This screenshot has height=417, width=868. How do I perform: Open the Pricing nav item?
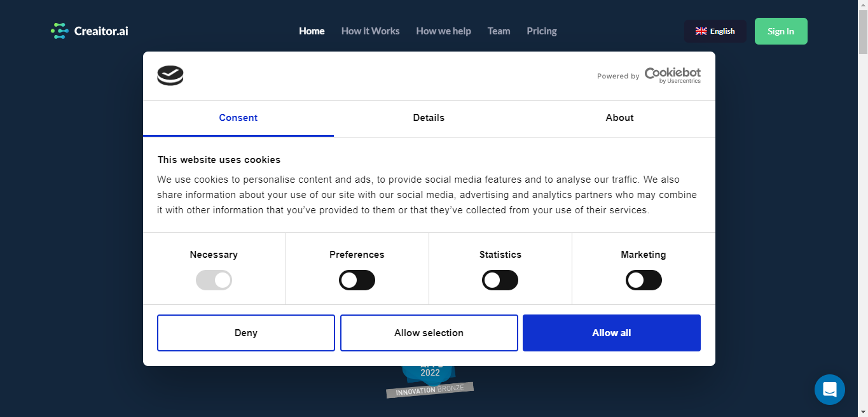point(542,31)
